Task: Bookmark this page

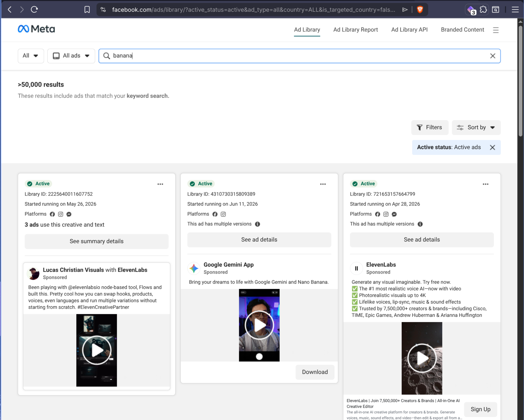Action: click(x=87, y=10)
